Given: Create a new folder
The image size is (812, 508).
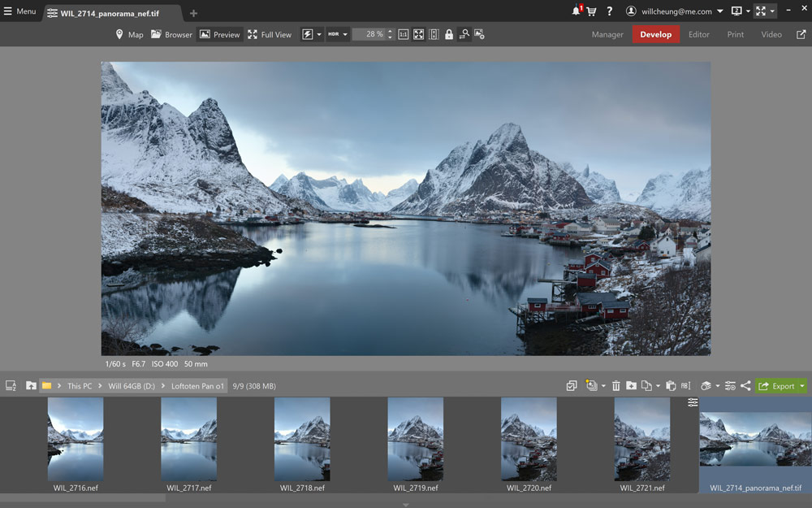Looking at the screenshot, I should (x=631, y=385).
